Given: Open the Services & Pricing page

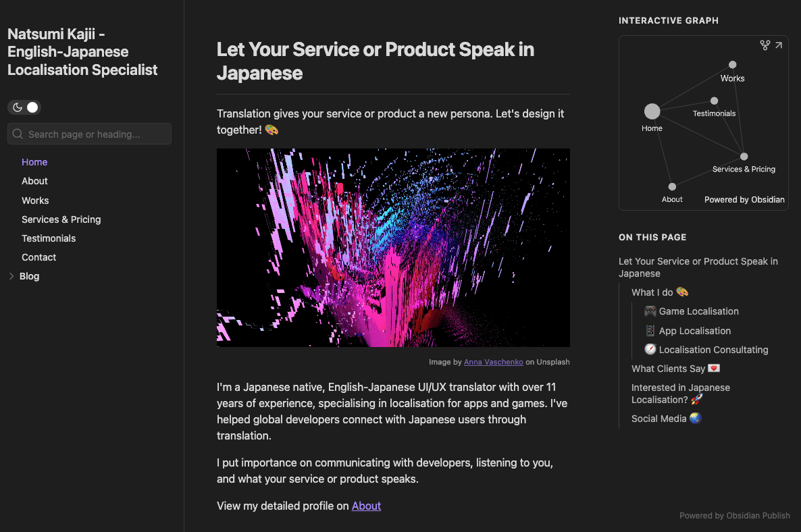Looking at the screenshot, I should [x=61, y=219].
